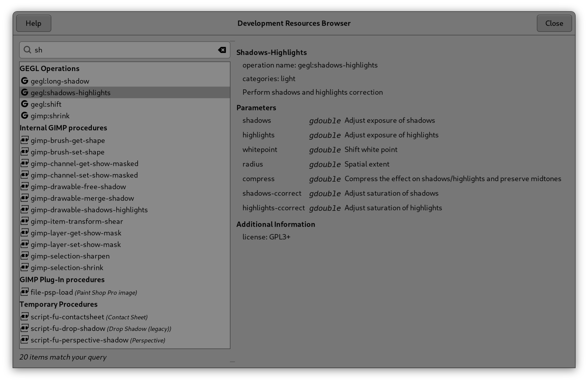Click the magnifier icon in search box

(27, 50)
